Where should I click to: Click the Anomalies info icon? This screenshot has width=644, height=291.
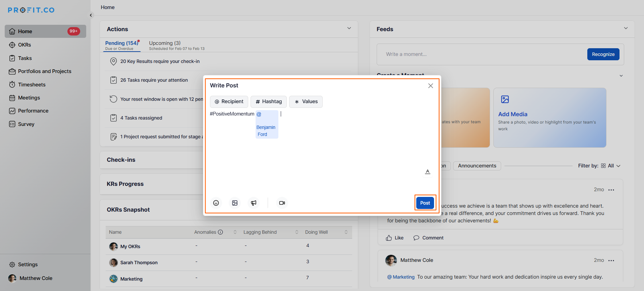click(x=220, y=232)
